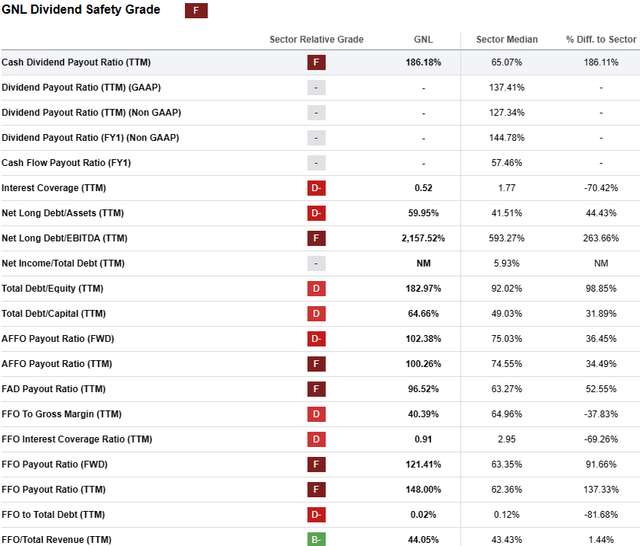
Task: Select the AFFO Payout Ratio (TTM) row label
Action: click(56, 364)
